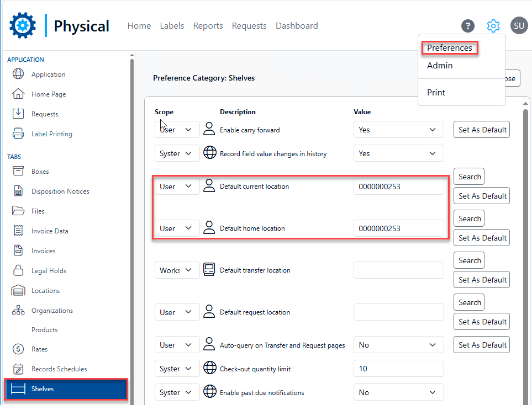Click the SU user avatar
532x405 pixels.
[x=519, y=26]
